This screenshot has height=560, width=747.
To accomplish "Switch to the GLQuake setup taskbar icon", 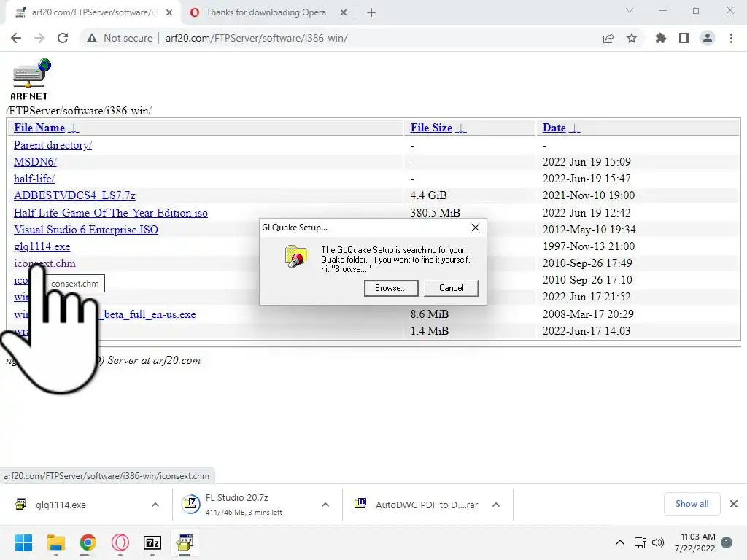I will tap(185, 542).
